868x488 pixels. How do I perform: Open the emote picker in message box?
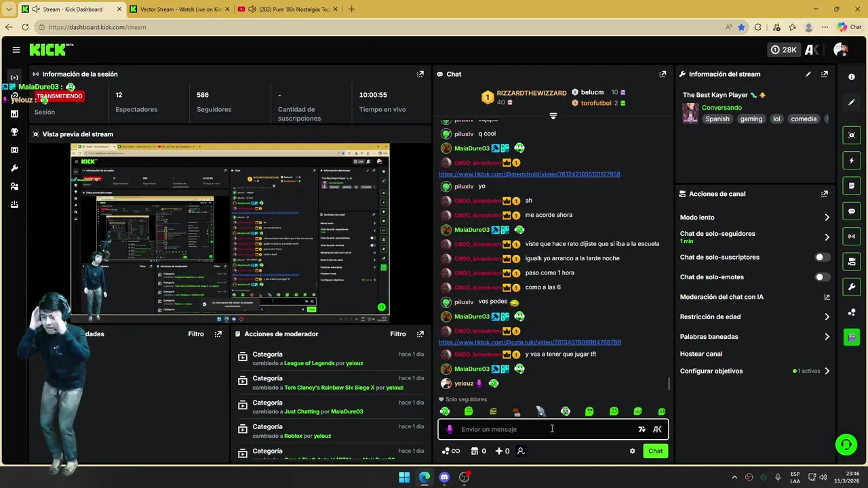pos(642,429)
